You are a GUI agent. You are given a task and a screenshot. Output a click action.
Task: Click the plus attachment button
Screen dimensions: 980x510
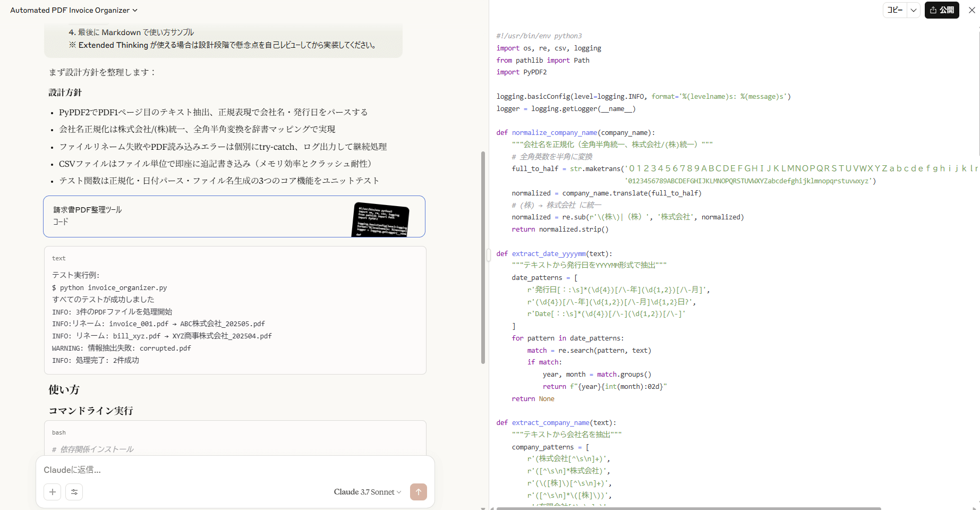click(x=53, y=492)
